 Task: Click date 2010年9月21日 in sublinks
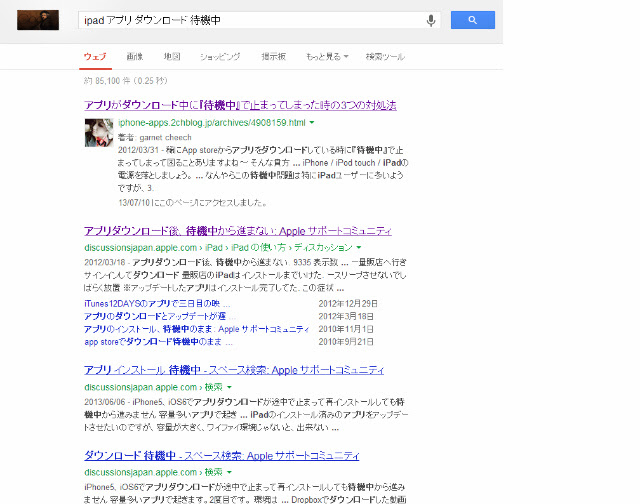pos(346,342)
